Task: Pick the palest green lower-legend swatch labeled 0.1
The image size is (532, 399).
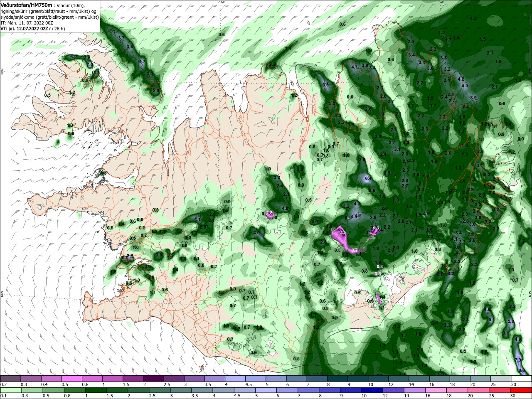Action: click(x=10, y=390)
